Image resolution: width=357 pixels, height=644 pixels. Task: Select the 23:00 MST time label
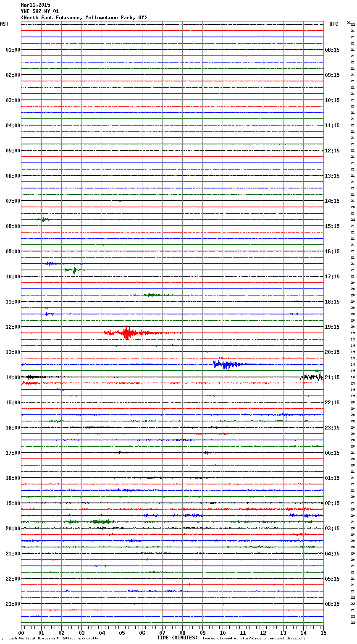(13, 604)
